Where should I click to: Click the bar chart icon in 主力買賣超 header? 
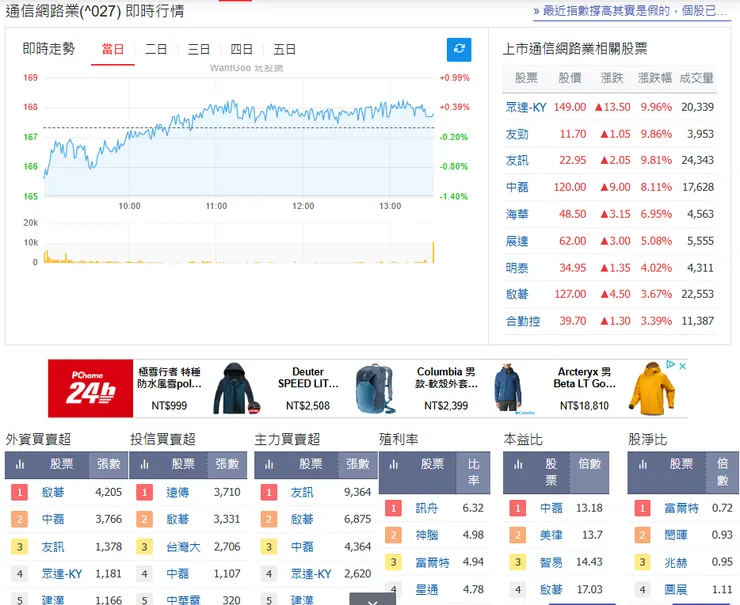point(269,465)
